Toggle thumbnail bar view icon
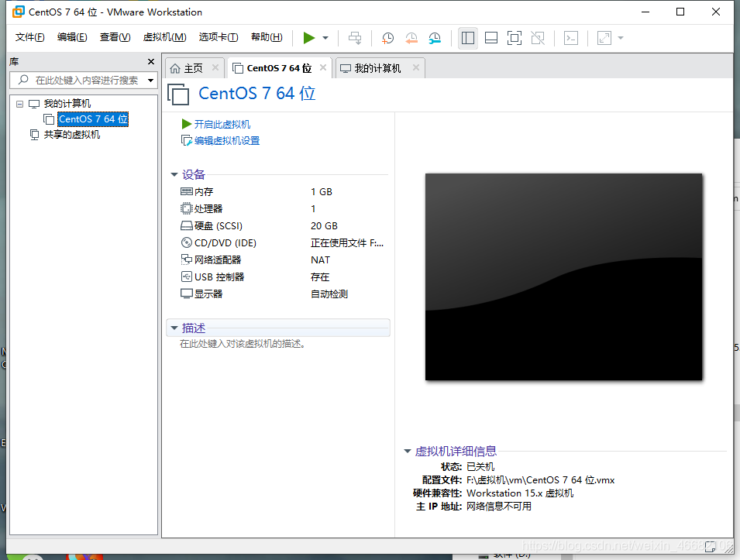 click(491, 38)
